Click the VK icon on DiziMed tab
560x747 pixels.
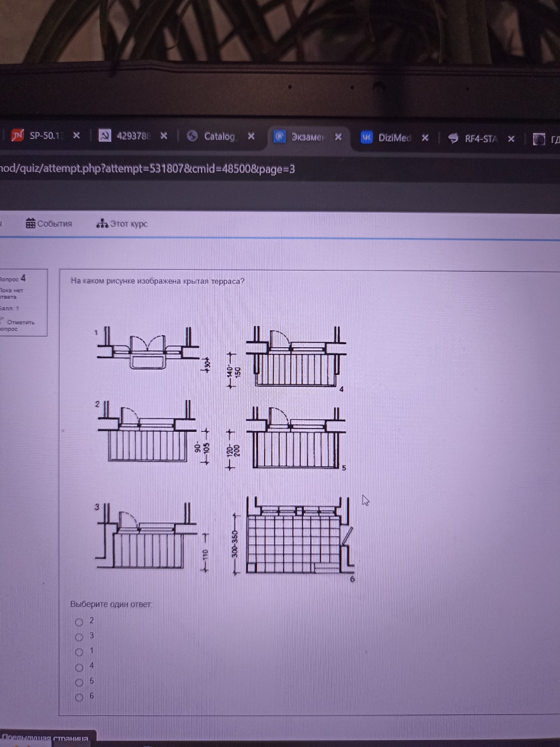click(x=367, y=138)
